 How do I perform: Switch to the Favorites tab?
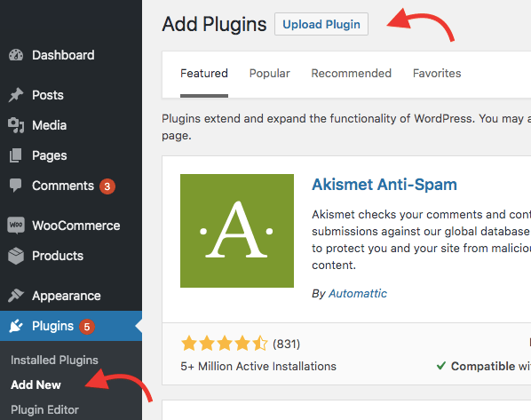pyautogui.click(x=437, y=74)
